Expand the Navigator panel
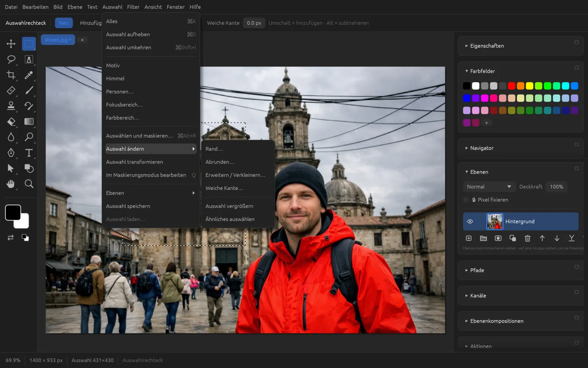This screenshot has height=368, width=588. click(x=466, y=148)
